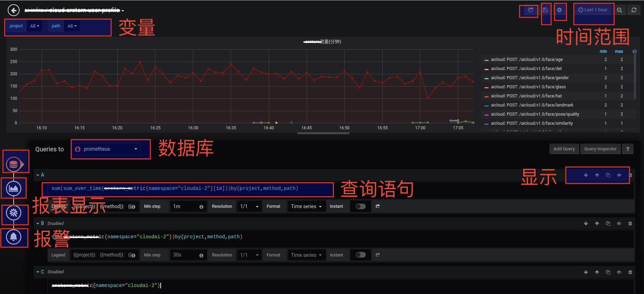Toggle visibility eye of query C

pos(619,272)
